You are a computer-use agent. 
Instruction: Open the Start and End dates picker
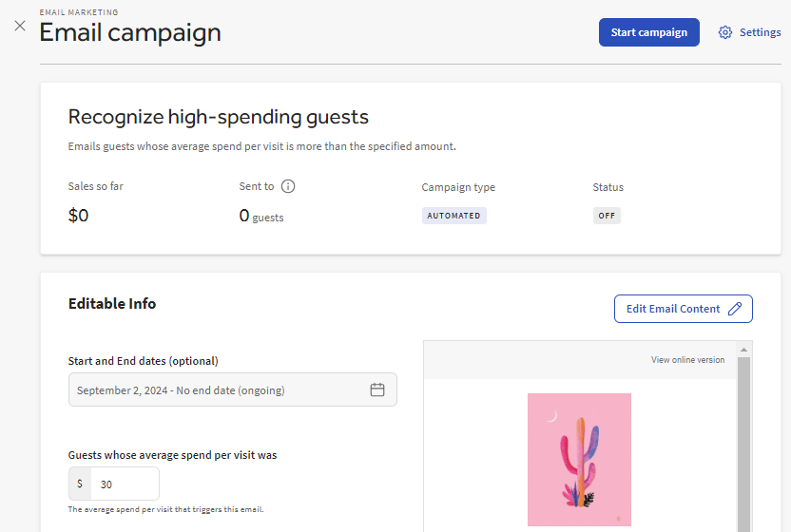pyautogui.click(x=219, y=389)
